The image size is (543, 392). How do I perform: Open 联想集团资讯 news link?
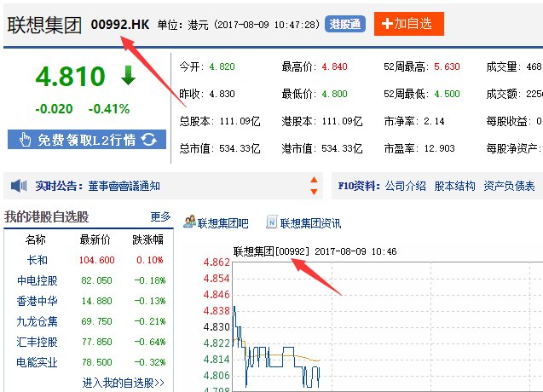pyautogui.click(x=310, y=223)
